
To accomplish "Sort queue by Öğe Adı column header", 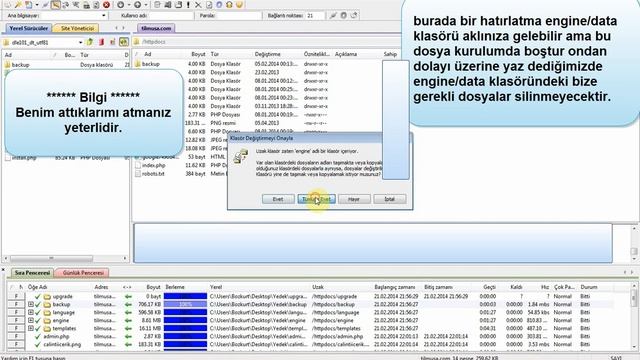I will 38,287.
